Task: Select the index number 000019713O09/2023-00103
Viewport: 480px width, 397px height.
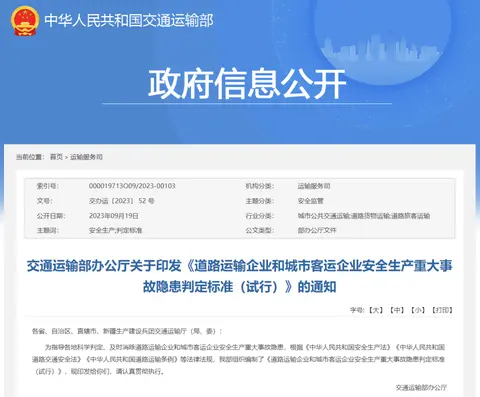Action: [x=132, y=186]
